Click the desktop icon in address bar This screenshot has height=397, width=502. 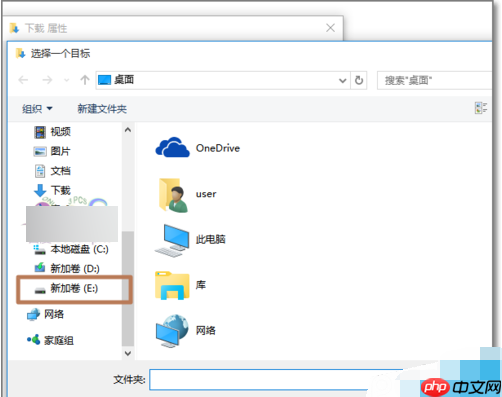click(104, 80)
